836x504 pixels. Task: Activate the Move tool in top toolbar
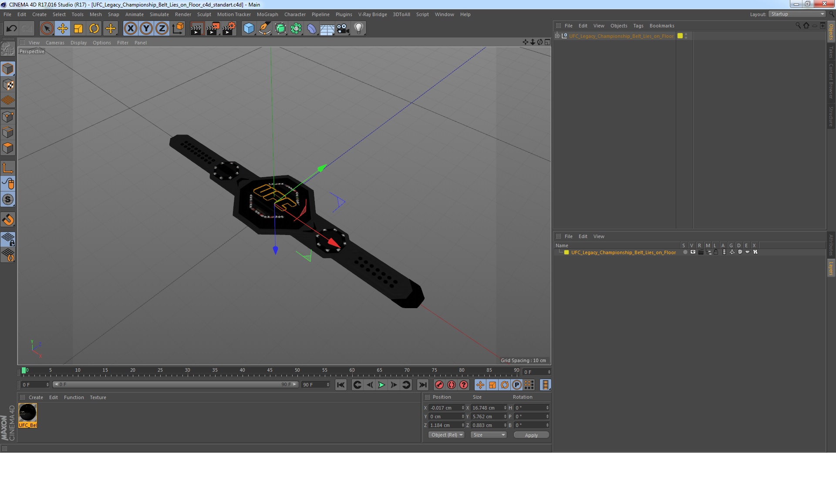pos(63,29)
